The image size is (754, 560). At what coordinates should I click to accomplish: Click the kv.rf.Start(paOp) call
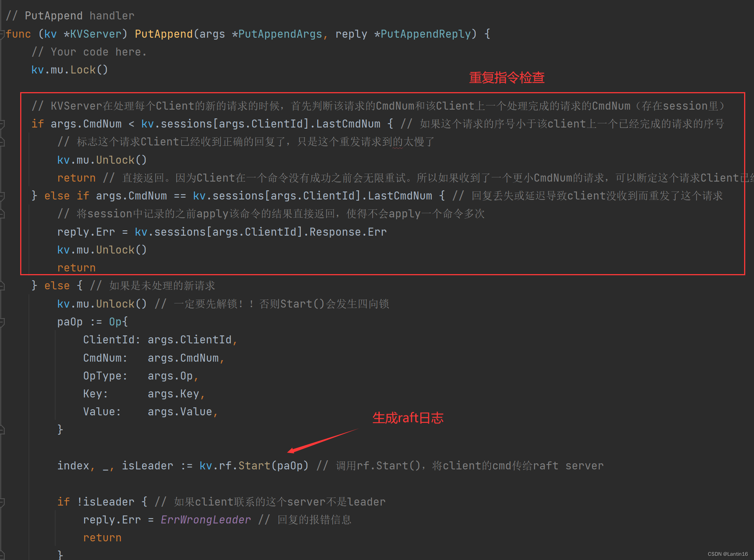[253, 466]
